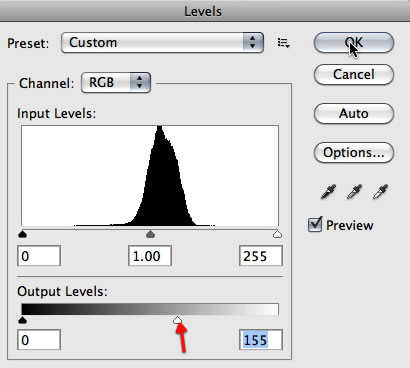Click the gamma field showing 1.00
410x368 pixels.
(x=150, y=256)
